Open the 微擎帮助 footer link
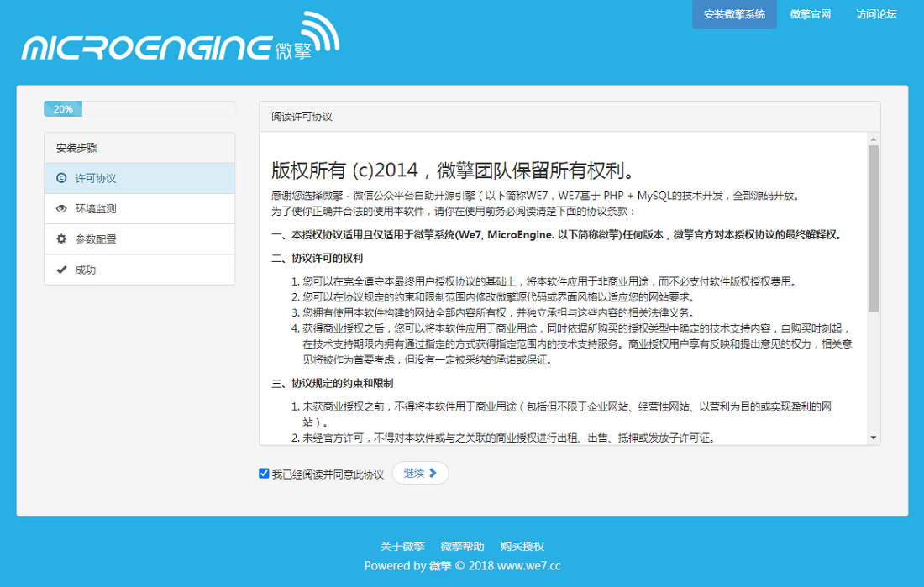This screenshot has width=924, height=587. tap(462, 547)
